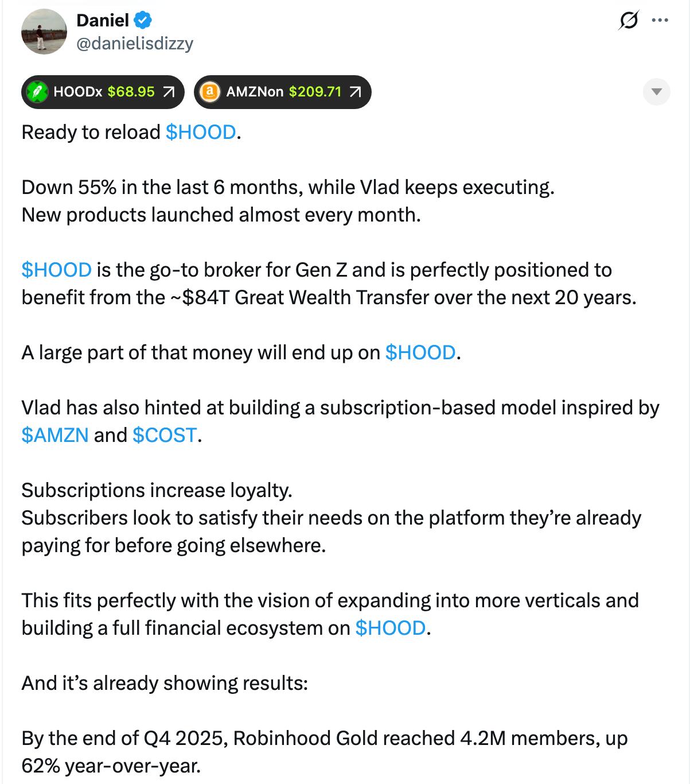Open Daniel's profile avatar picture
Image resolution: width=690 pixels, height=784 pixels.
pos(44,32)
